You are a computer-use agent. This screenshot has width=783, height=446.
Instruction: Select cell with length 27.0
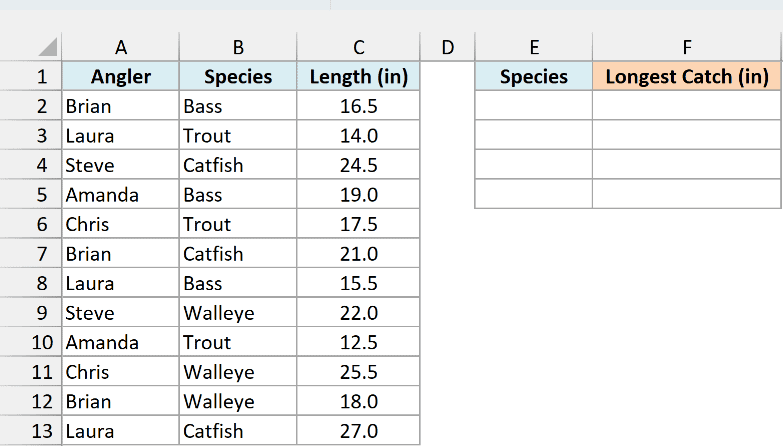359,431
